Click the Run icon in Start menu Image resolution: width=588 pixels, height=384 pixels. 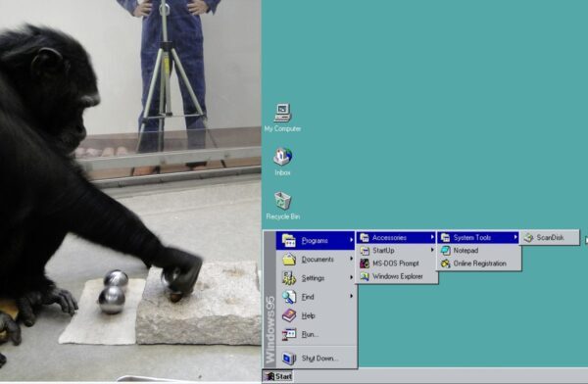289,334
